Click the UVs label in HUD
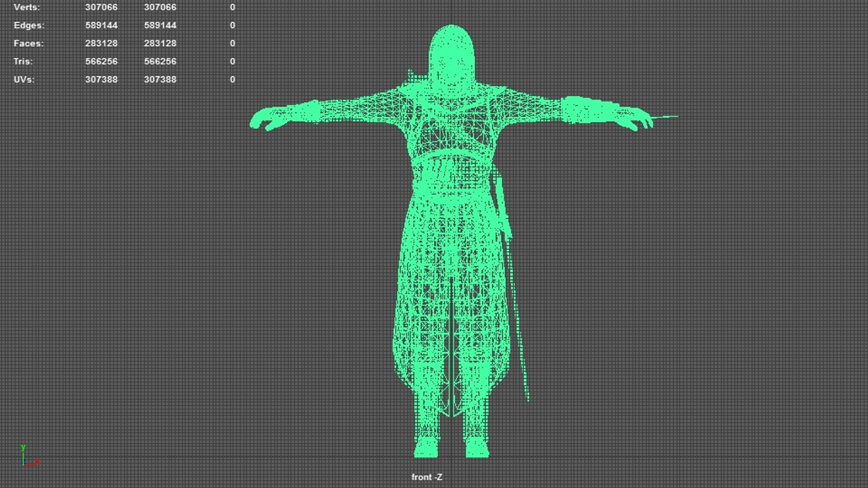The width and height of the screenshot is (868, 488). tap(24, 80)
